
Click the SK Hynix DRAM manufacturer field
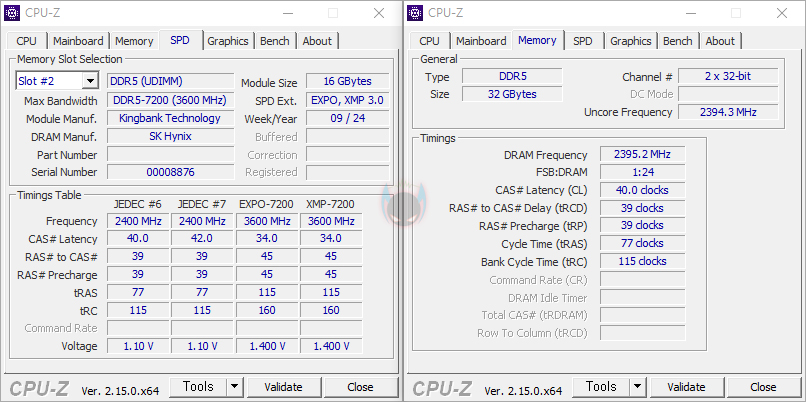click(x=171, y=136)
